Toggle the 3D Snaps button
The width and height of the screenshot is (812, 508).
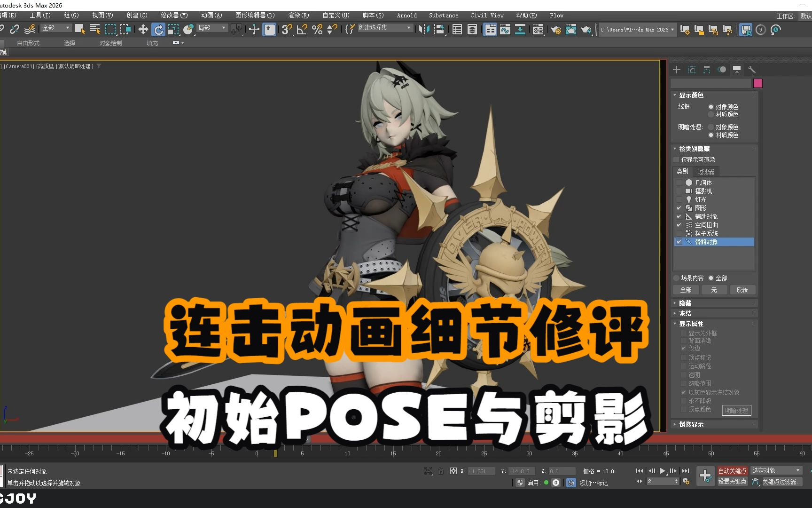tap(287, 30)
